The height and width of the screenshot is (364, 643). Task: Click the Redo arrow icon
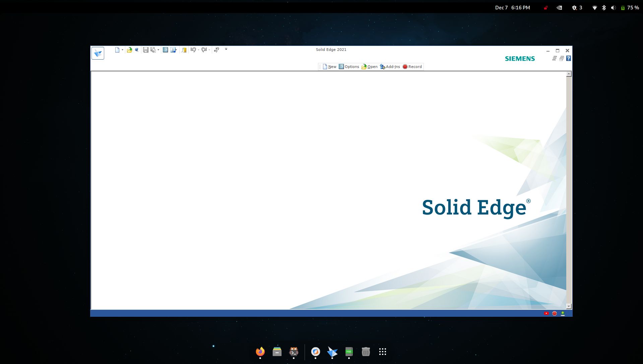click(205, 50)
